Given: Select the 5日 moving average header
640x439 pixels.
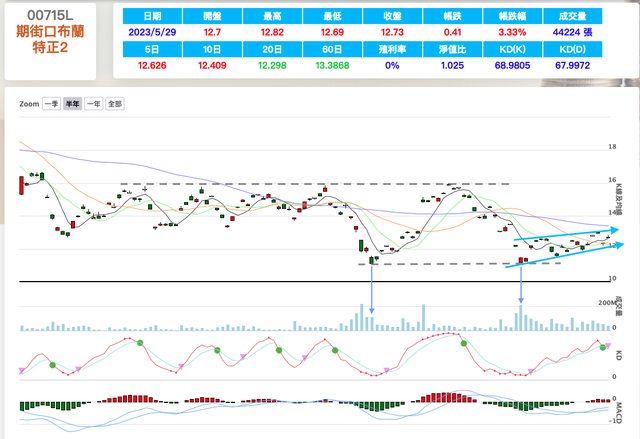Looking at the screenshot, I should click(151, 50).
